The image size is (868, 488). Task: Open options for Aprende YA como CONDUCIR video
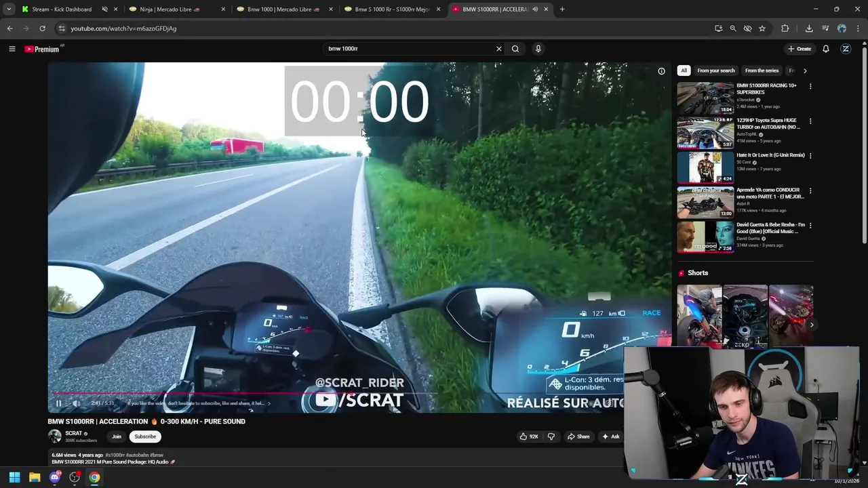click(x=810, y=190)
